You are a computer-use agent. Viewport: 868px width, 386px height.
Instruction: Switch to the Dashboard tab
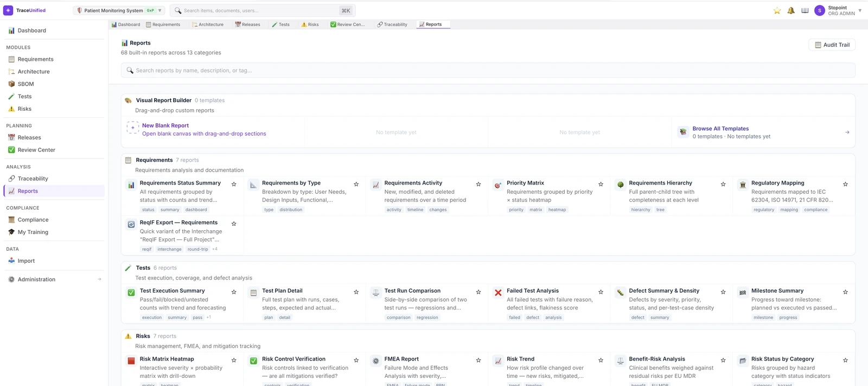(x=126, y=24)
